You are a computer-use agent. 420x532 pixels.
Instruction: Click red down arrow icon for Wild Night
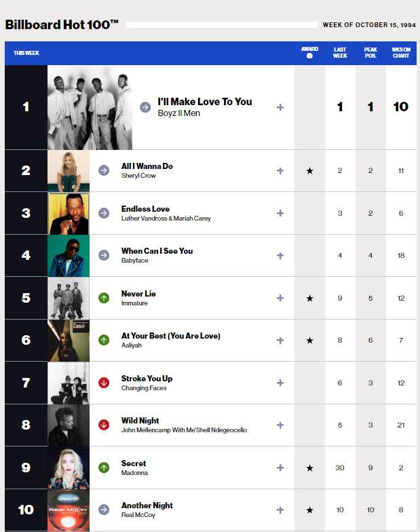point(104,425)
